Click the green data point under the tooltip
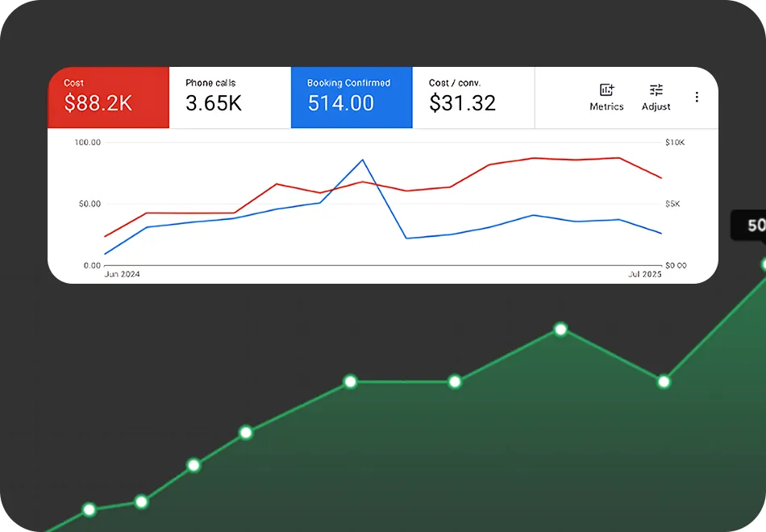Image resolution: width=766 pixels, height=532 pixels. click(x=765, y=264)
